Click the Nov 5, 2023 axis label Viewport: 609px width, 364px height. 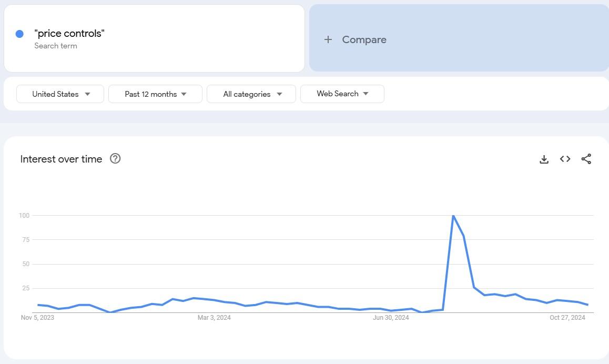pyautogui.click(x=37, y=318)
